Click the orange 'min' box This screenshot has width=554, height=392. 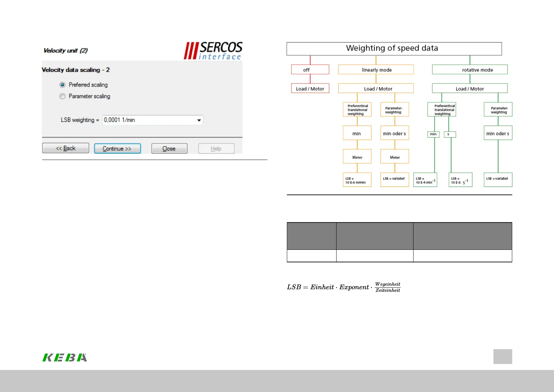click(x=357, y=133)
